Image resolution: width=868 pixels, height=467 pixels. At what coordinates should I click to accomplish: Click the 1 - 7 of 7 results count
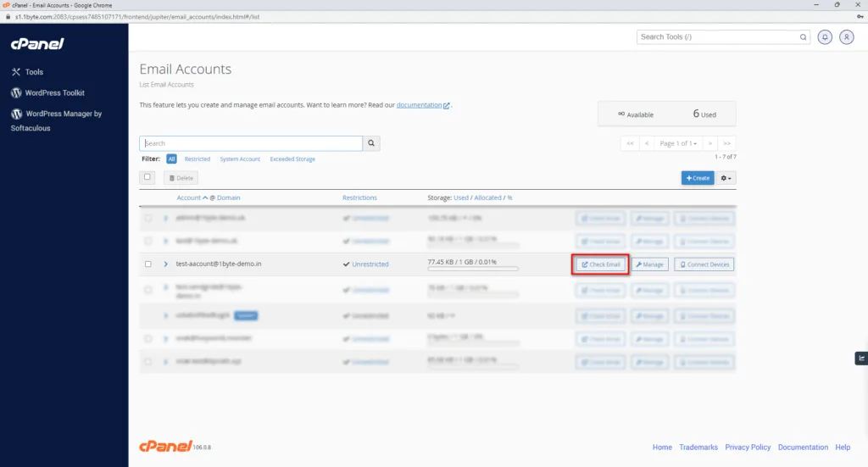tap(726, 157)
